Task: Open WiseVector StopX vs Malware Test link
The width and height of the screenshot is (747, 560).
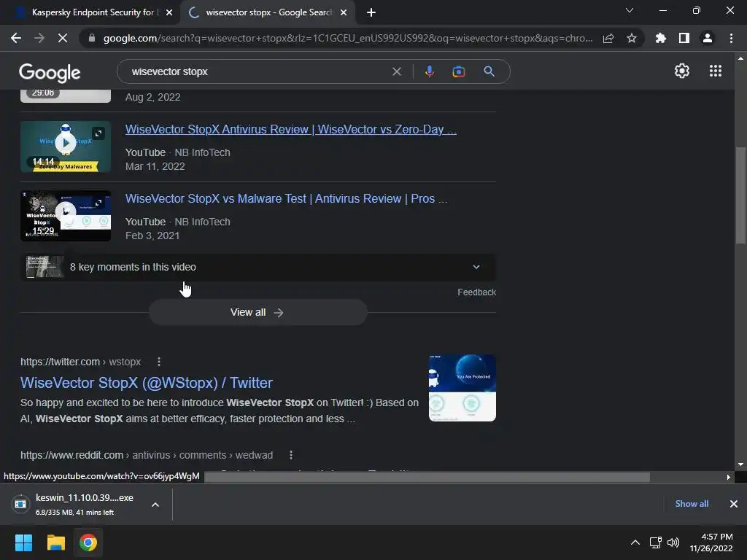Action: [286, 198]
